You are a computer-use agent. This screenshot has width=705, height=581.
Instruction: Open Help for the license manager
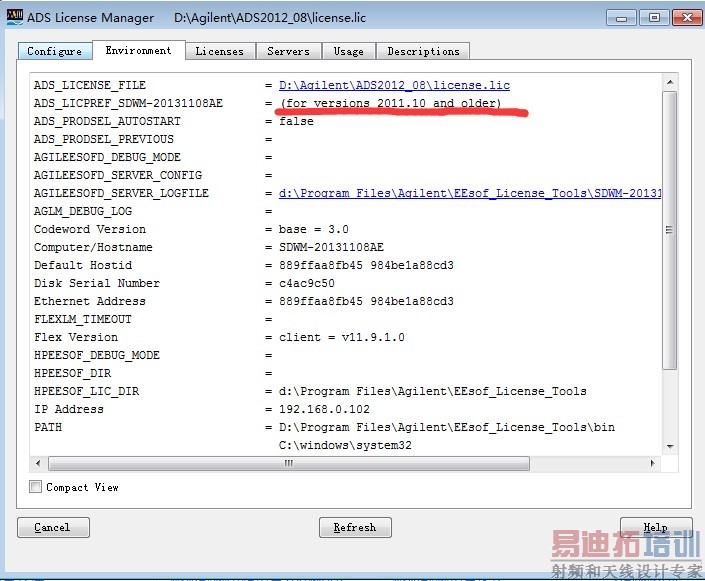point(656,527)
